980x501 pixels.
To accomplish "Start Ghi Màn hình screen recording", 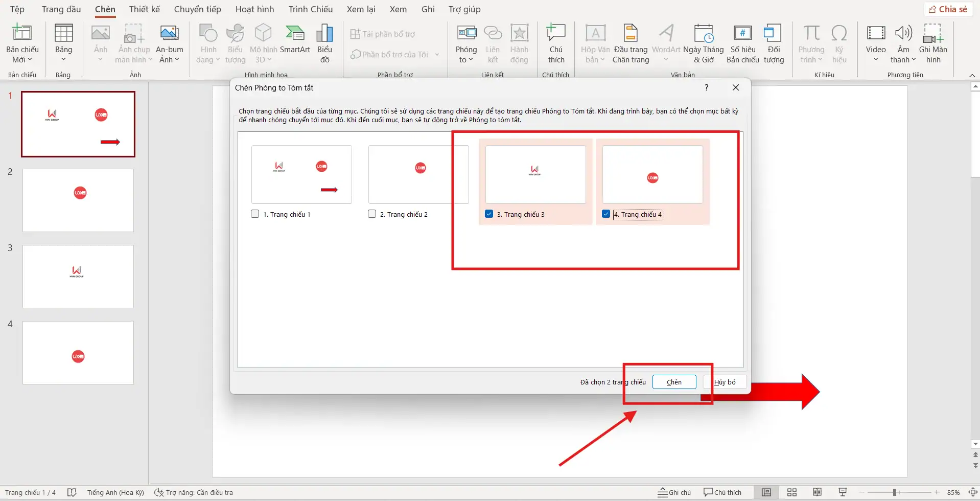I will point(934,43).
